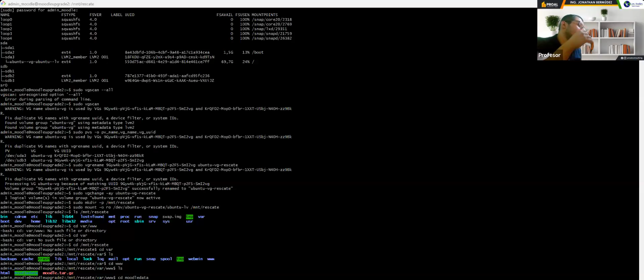644x280 pixels.
Task: Click the 'mail' directory name
Action: (113, 259)
